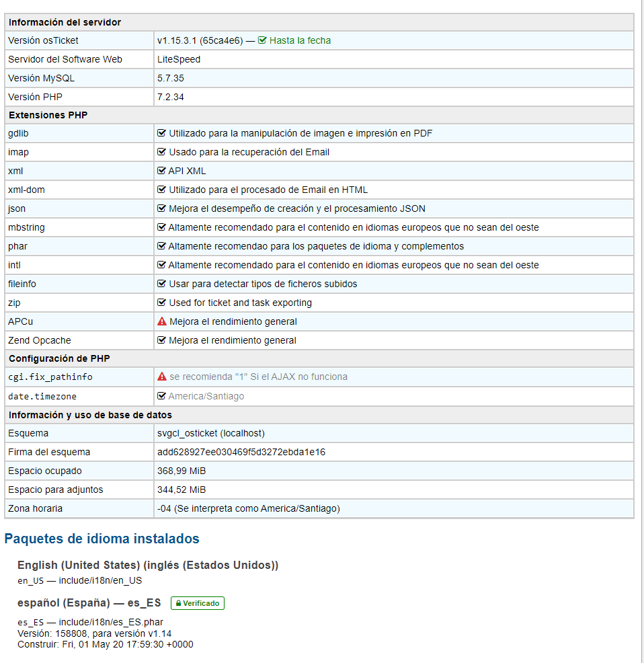Click the "Versión PHP" label

pyautogui.click(x=35, y=97)
